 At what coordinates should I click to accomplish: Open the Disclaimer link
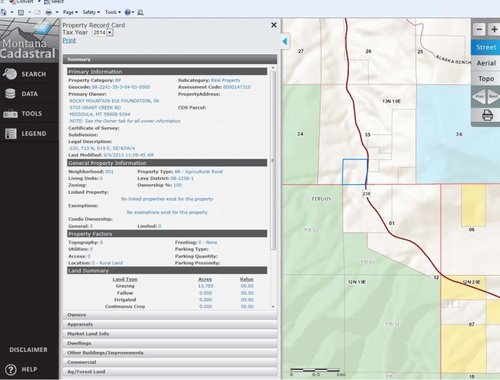(x=28, y=350)
